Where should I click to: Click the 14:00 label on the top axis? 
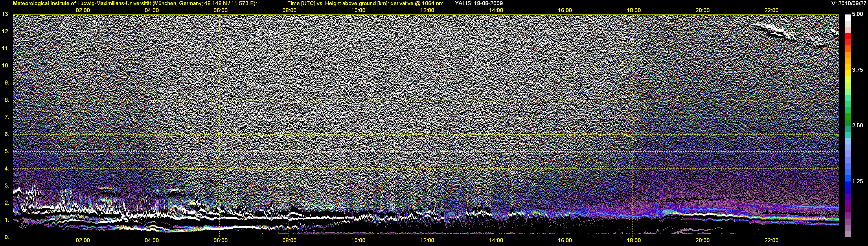(496, 10)
